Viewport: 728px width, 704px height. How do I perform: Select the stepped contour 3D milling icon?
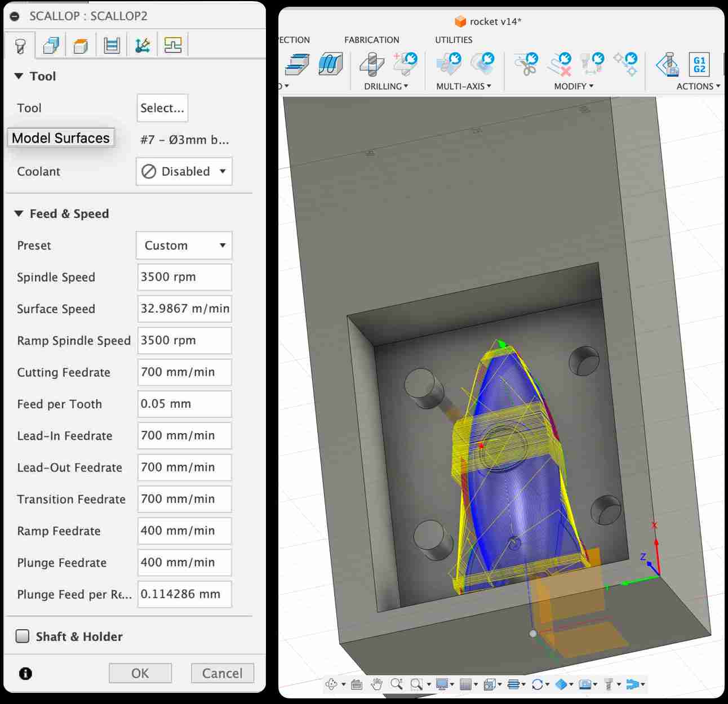(297, 64)
